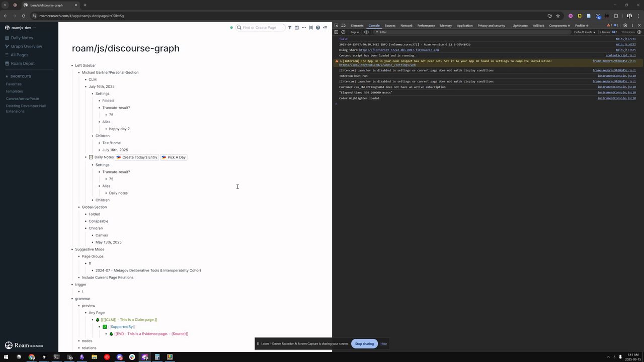
Task: Expand the nodes bullet
Action: (79, 341)
